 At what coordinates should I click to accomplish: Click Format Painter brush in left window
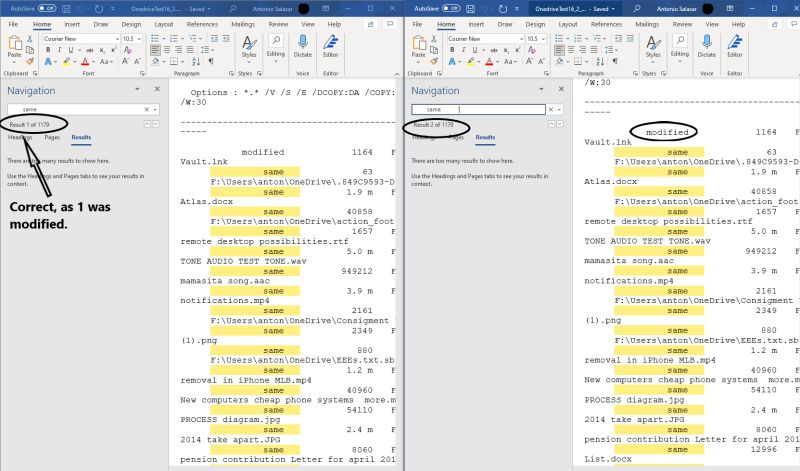[30, 61]
